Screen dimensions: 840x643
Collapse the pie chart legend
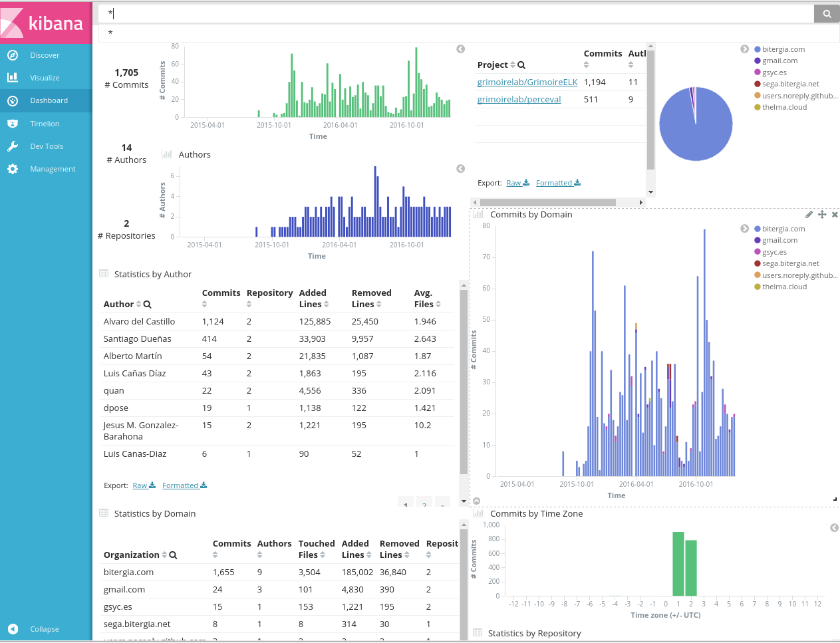coord(745,49)
